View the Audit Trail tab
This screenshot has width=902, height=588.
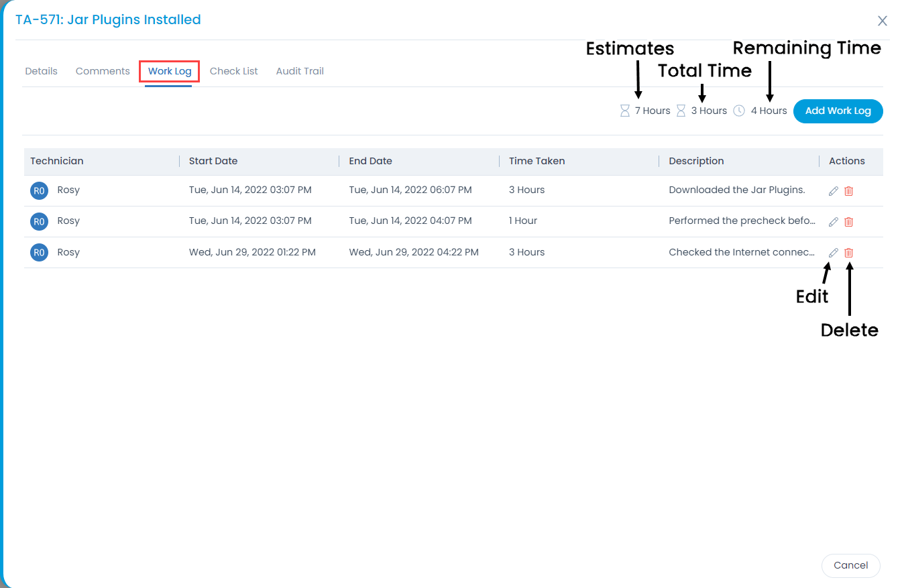(x=300, y=71)
